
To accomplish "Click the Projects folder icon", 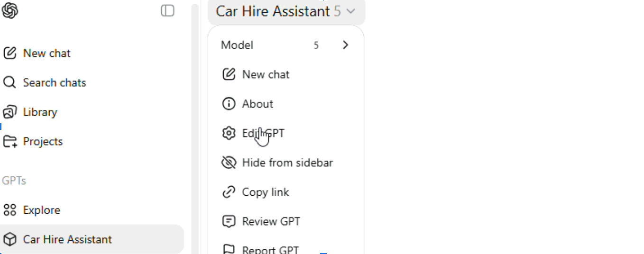I will click(10, 141).
